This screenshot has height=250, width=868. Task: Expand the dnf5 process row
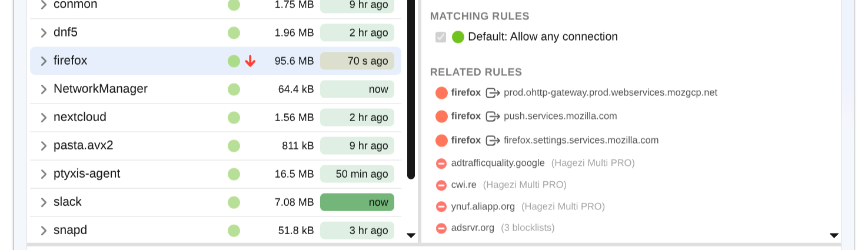pos(43,33)
